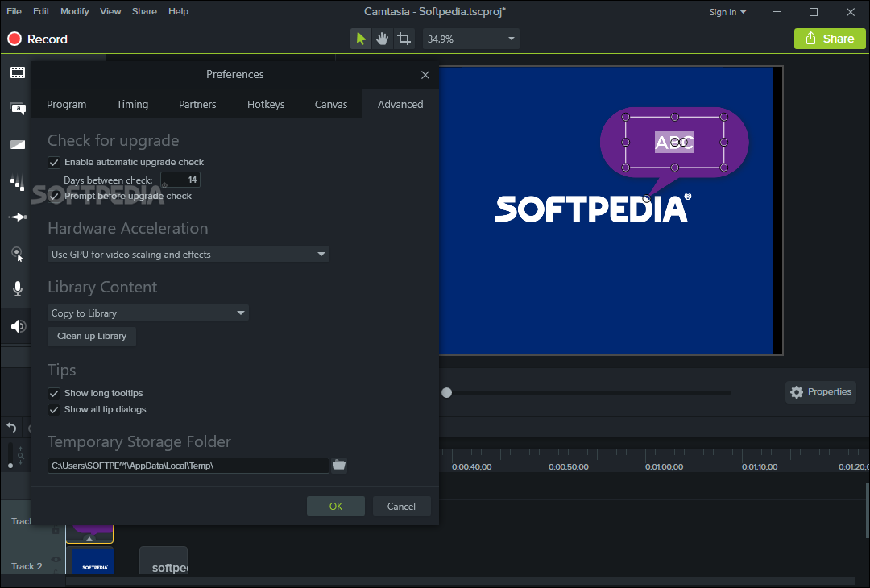Click the timeline zoom slider handle
The image size is (870, 588).
[x=10, y=466]
